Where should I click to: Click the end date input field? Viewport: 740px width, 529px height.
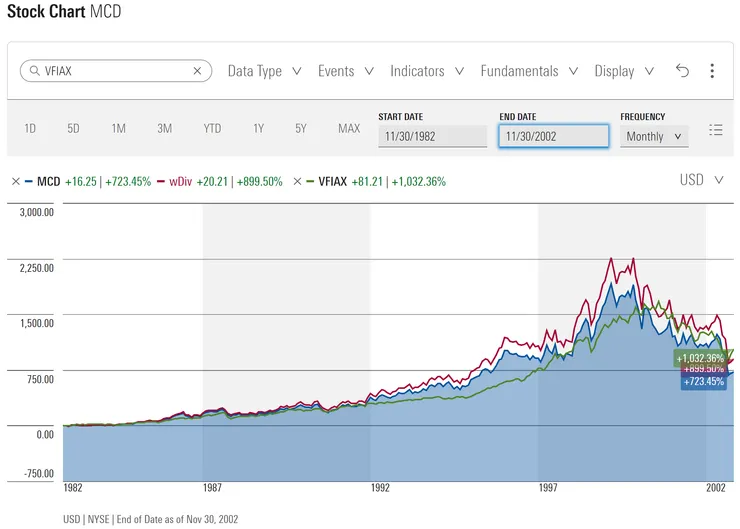click(x=553, y=136)
